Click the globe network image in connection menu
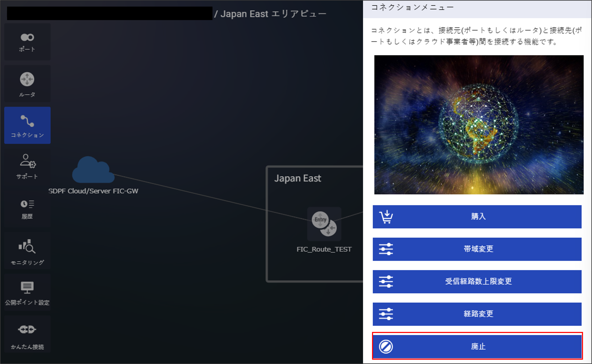 (479, 125)
